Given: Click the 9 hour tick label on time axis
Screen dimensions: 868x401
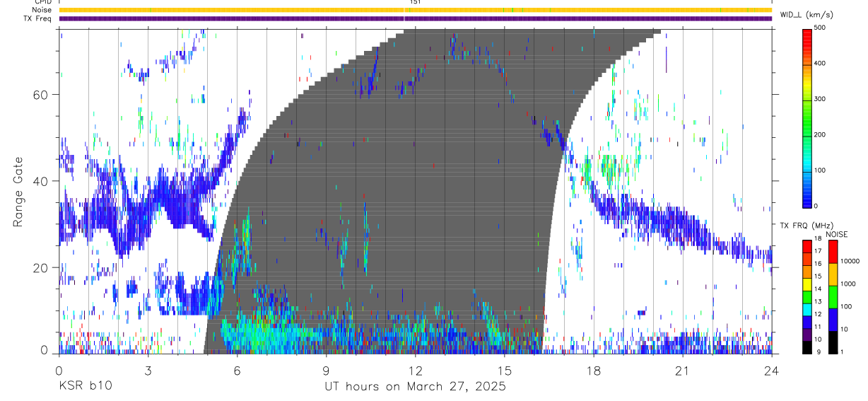Looking at the screenshot, I should (327, 371).
